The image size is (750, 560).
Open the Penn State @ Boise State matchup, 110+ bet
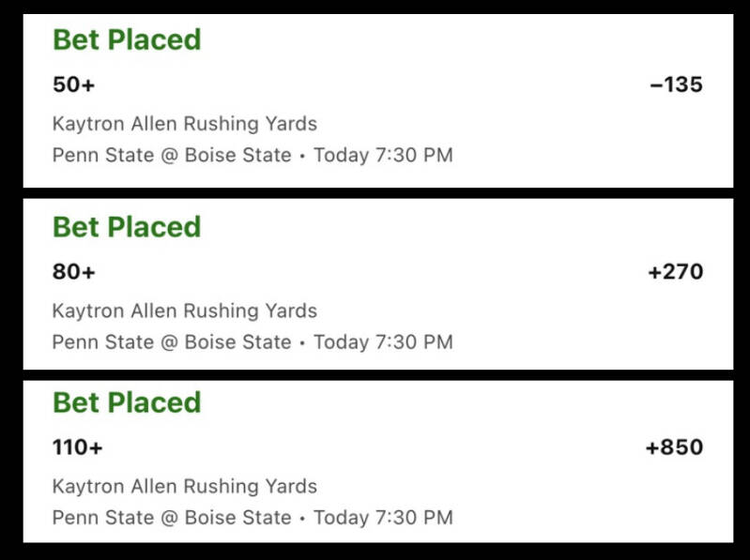pyautogui.click(x=171, y=518)
